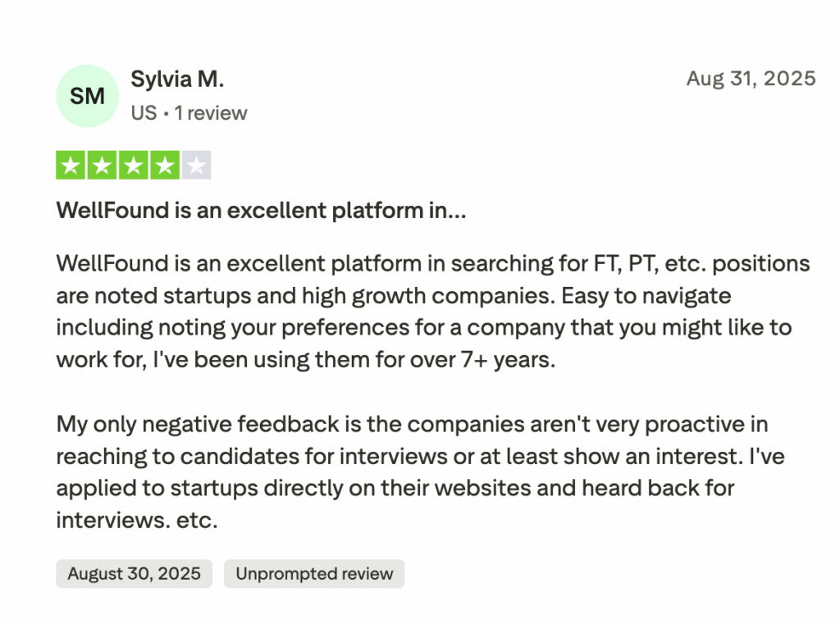Viewport: 840px width, 624px height.
Task: Click the third green rating star
Action: pyautogui.click(x=134, y=166)
